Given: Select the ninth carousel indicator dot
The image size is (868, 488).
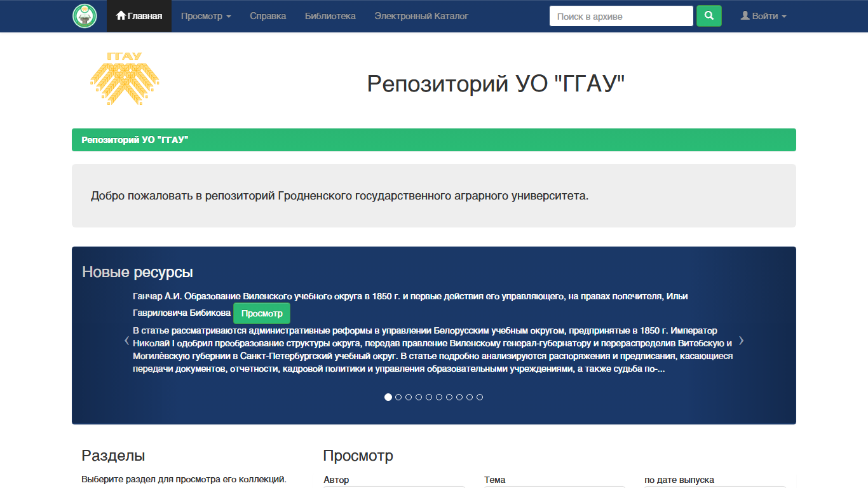Looking at the screenshot, I should coord(470,397).
